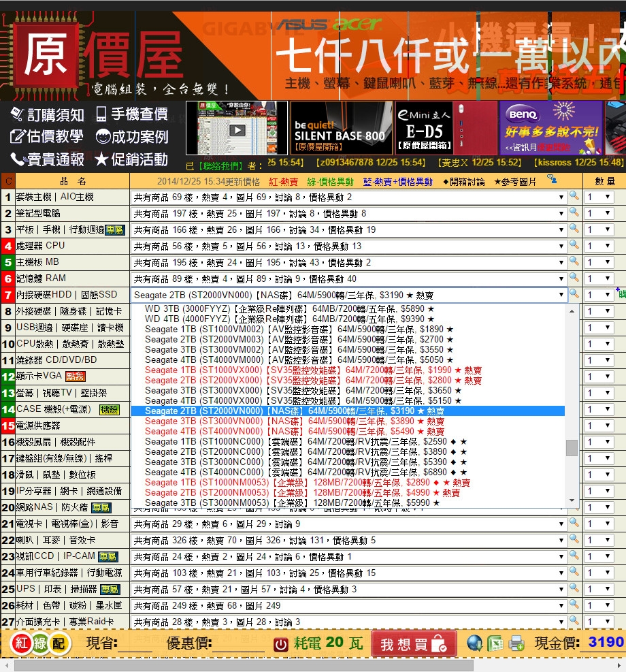Open 估價教學 tutorial link
This screenshot has height=672, width=626.
(x=47, y=137)
